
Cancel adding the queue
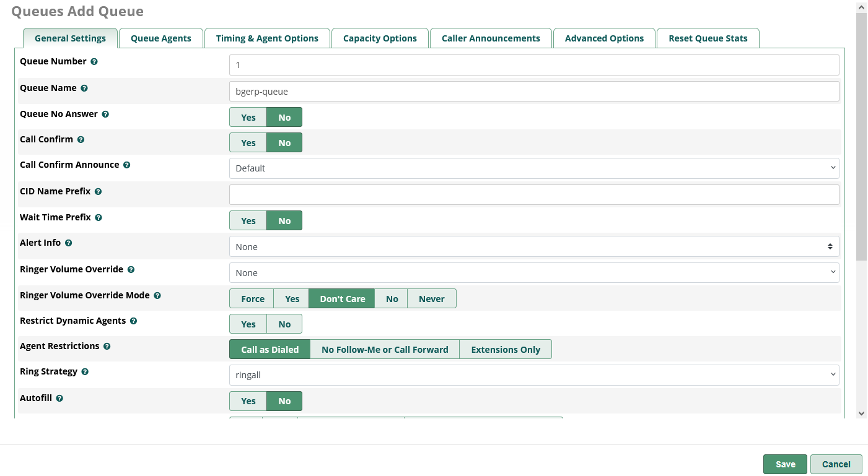[836, 464]
